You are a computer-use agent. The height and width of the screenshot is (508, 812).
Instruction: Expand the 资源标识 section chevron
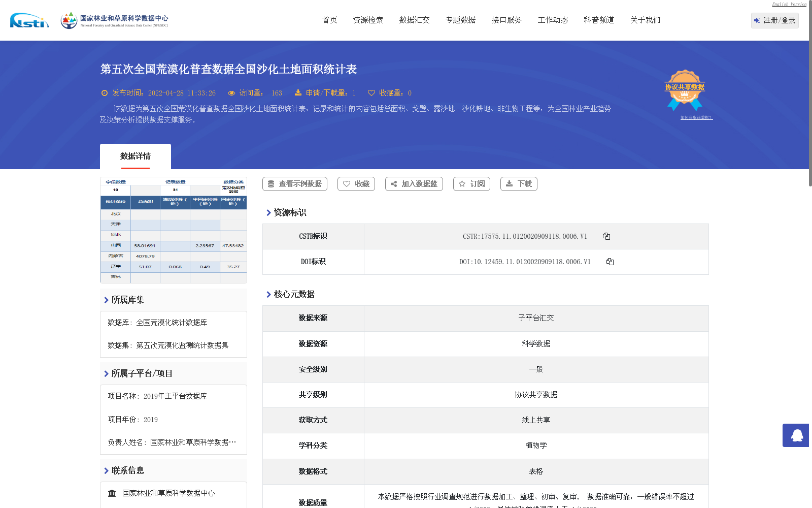pos(269,213)
